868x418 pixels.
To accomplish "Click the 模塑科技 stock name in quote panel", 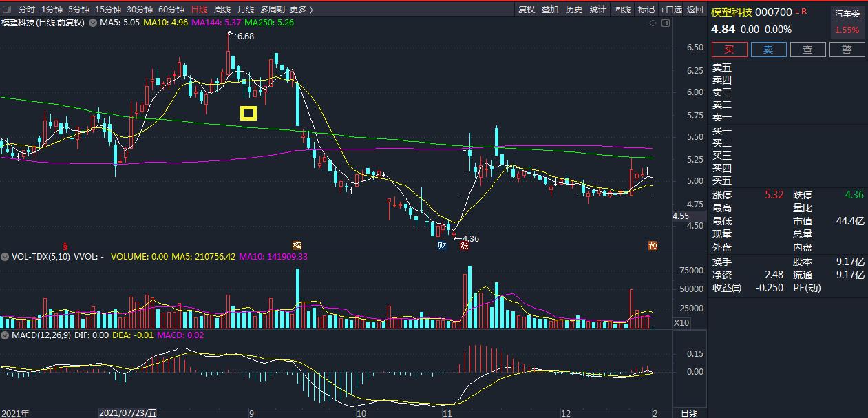I will 732,12.
